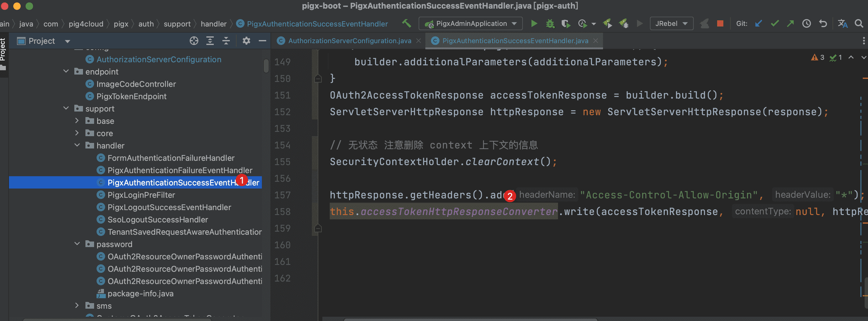Viewport: 868px width, 321px height.
Task: Select FormAuthenticationFailureHandler class
Action: [x=171, y=158]
